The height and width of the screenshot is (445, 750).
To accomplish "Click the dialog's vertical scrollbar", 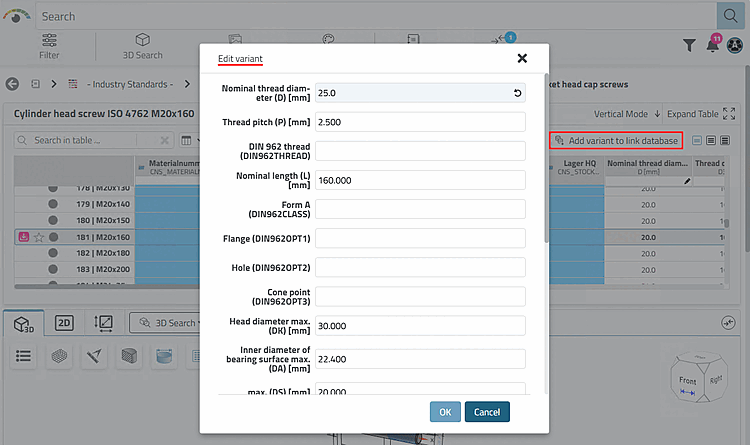I will click(x=546, y=158).
